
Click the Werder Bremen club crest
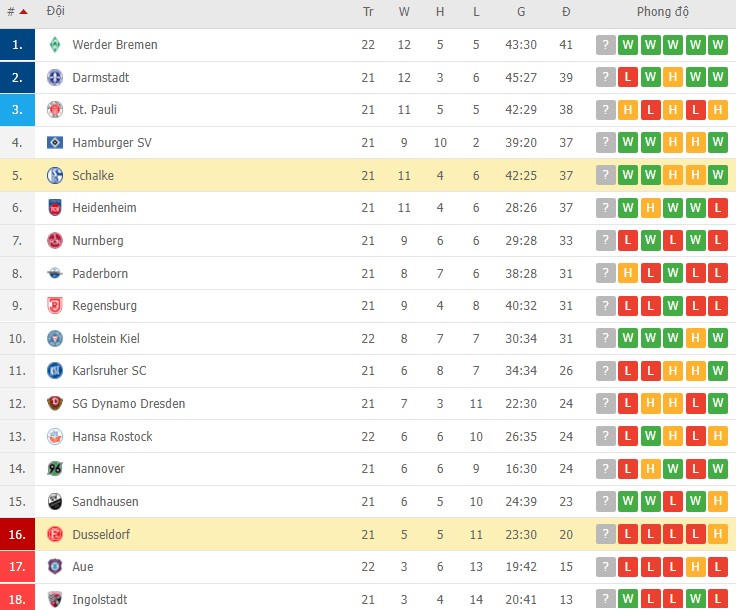[55, 45]
